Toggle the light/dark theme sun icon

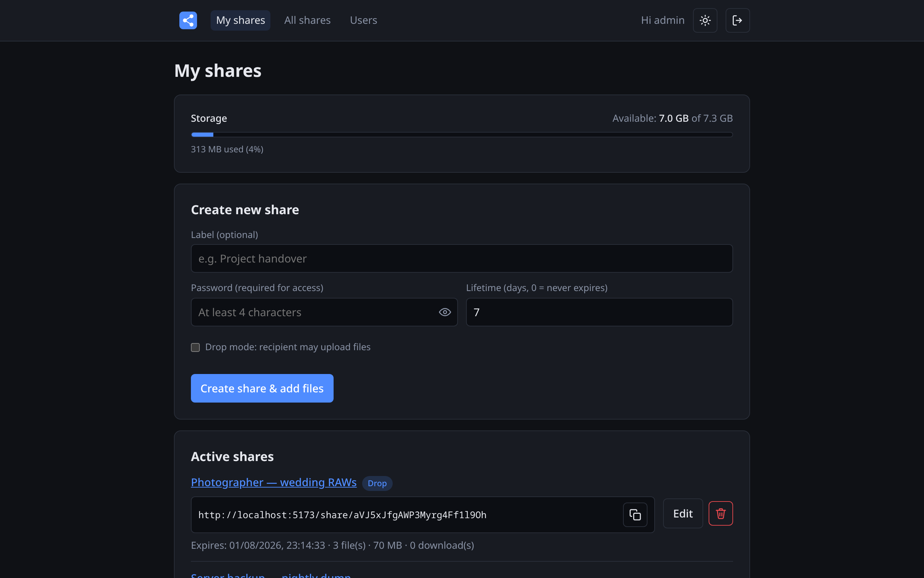[x=705, y=20]
